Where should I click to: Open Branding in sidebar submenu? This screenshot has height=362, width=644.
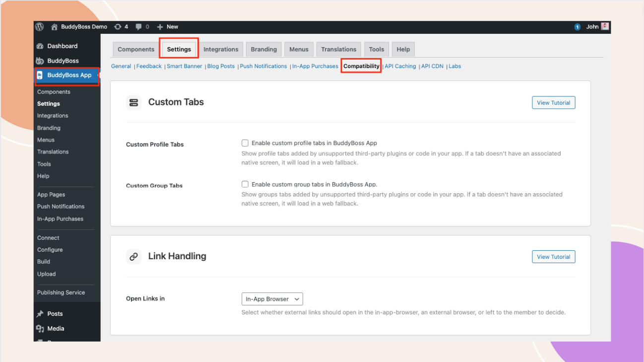click(49, 128)
